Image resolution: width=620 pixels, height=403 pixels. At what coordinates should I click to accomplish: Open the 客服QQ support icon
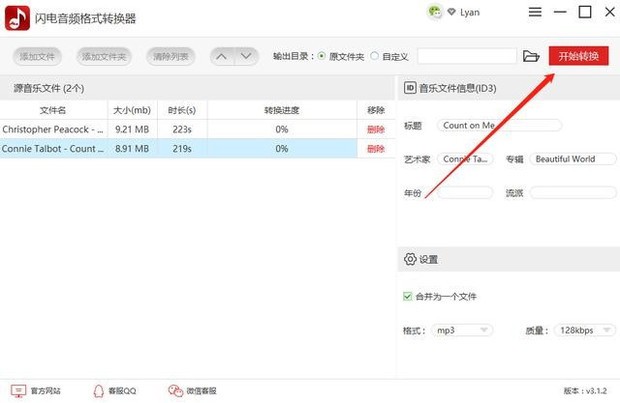coord(99,390)
